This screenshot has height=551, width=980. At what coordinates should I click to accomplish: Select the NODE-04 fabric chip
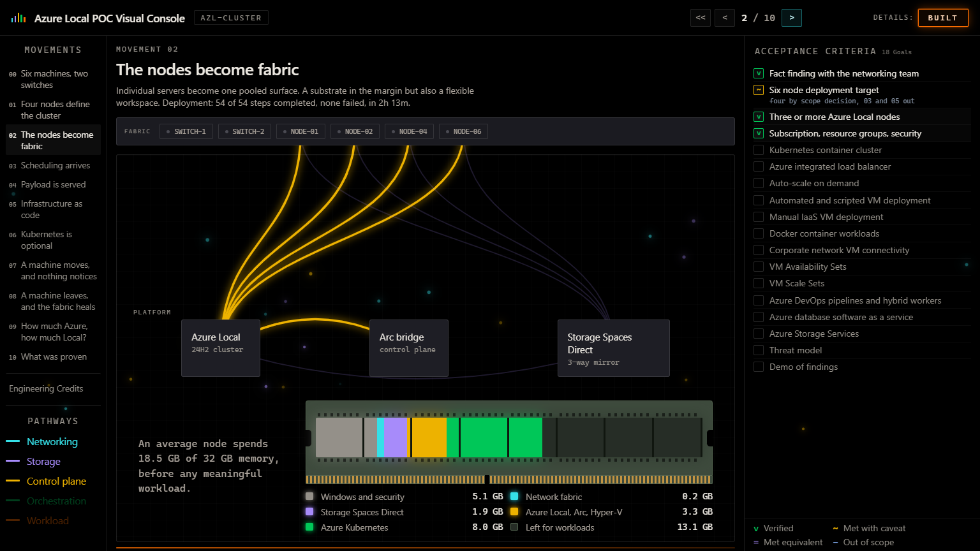pyautogui.click(x=410, y=131)
